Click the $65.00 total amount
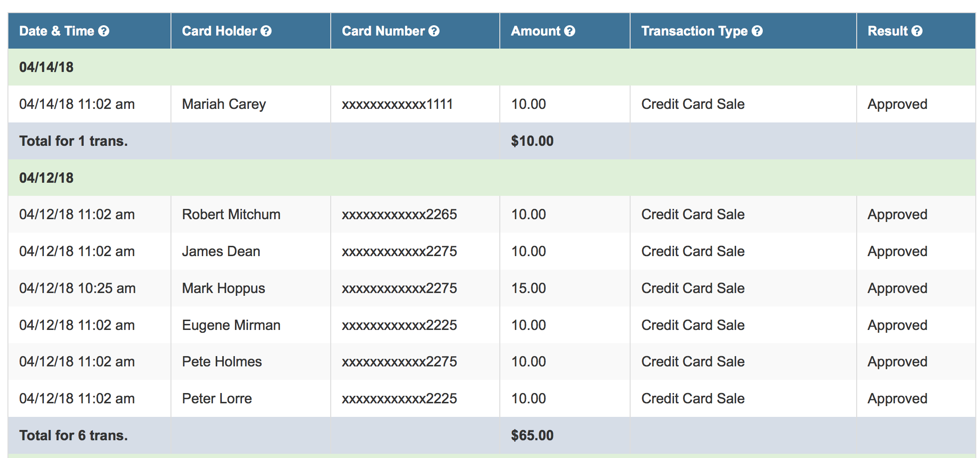Image resolution: width=980 pixels, height=458 pixels. coord(532,436)
